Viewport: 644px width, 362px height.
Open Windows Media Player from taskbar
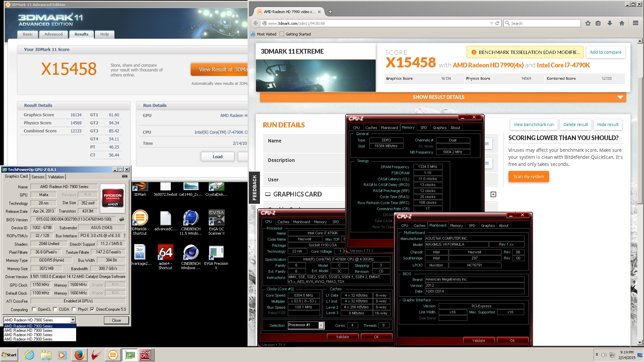(x=62, y=355)
